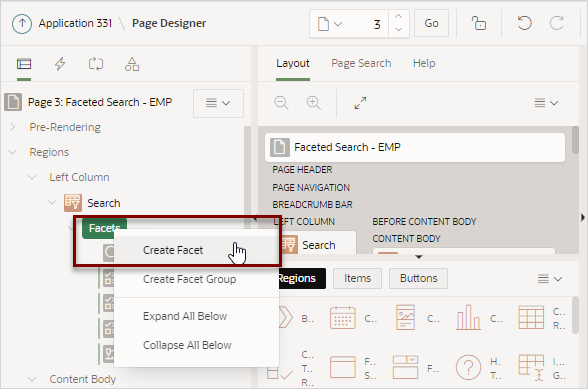This screenshot has width=588, height=389.
Task: Choose Create Facet Group menu entry
Action: (196, 279)
